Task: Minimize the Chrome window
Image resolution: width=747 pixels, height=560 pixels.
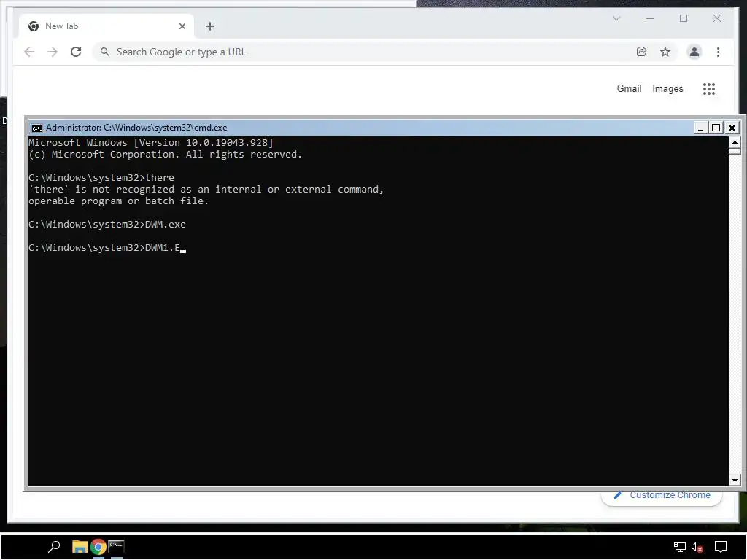Action: pos(650,18)
